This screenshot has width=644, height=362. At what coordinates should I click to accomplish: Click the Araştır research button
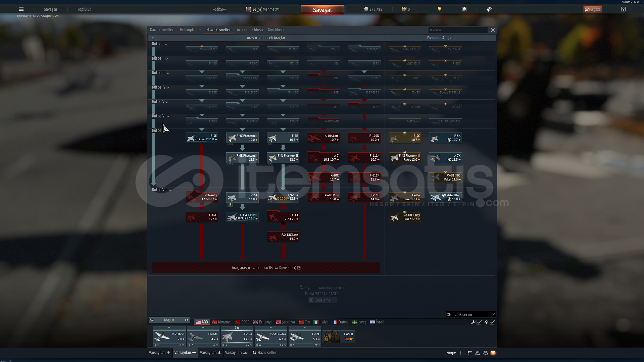[x=169, y=320]
